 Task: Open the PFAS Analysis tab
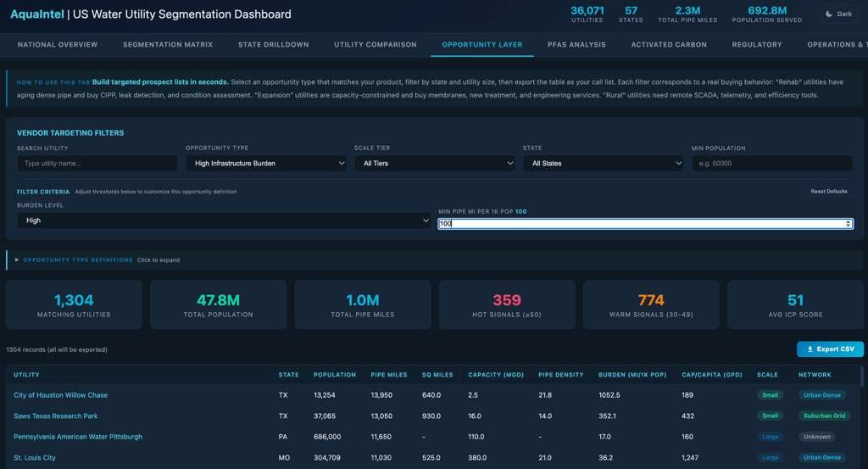click(x=576, y=44)
